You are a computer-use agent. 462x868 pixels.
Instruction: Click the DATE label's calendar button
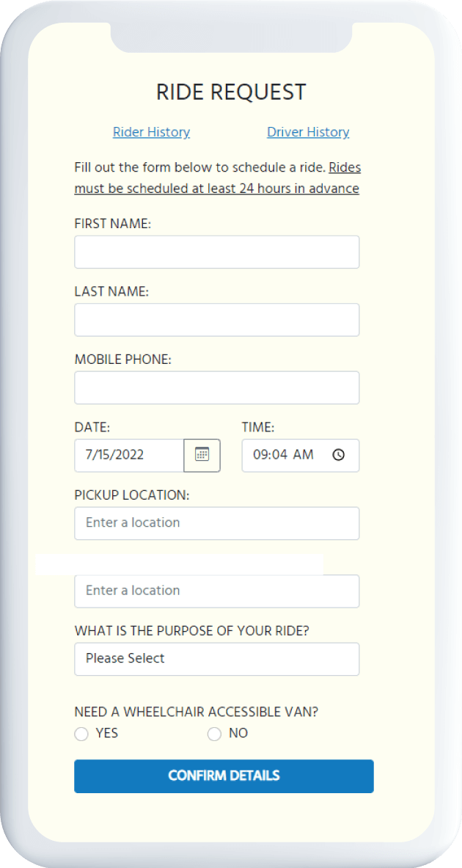tap(202, 455)
